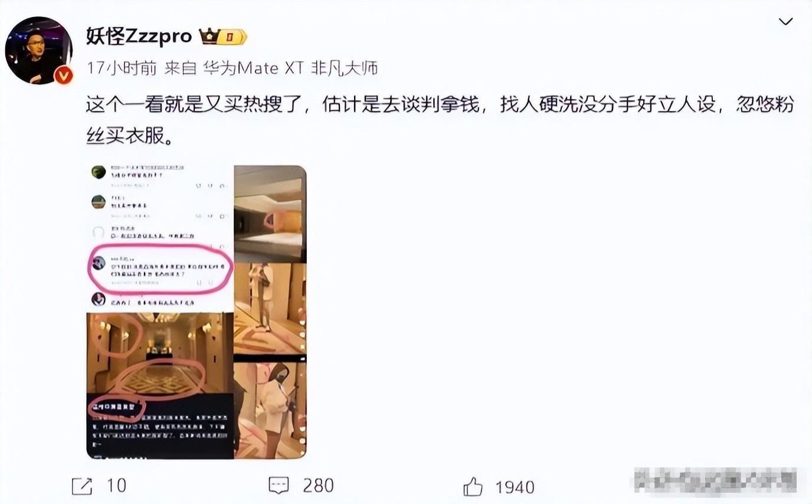Click the like count 1940
812x504 pixels.
(x=515, y=487)
